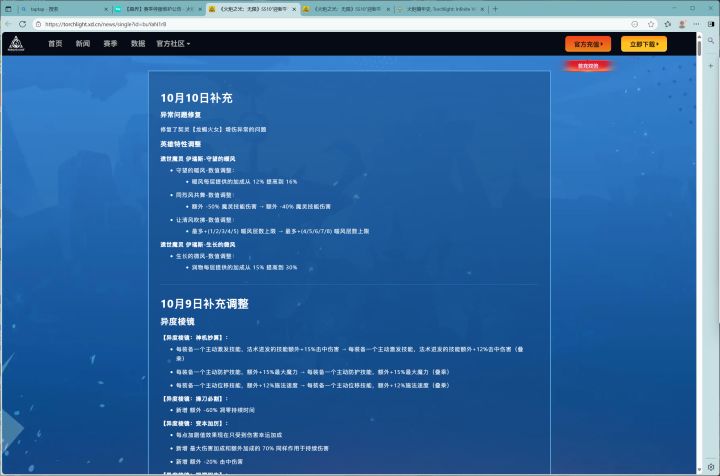The image size is (720, 476).
Task: Click the subheading 异度棱镜
Action: [x=177, y=322]
